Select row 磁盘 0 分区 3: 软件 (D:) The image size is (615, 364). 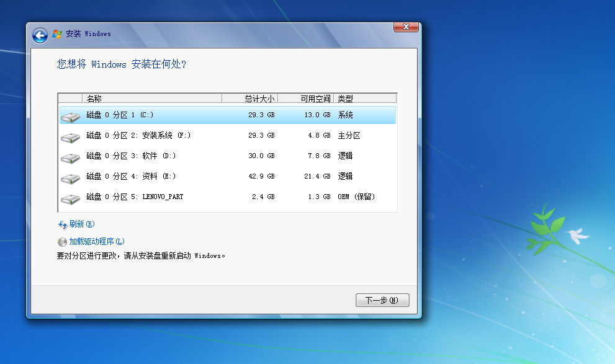[x=228, y=156]
